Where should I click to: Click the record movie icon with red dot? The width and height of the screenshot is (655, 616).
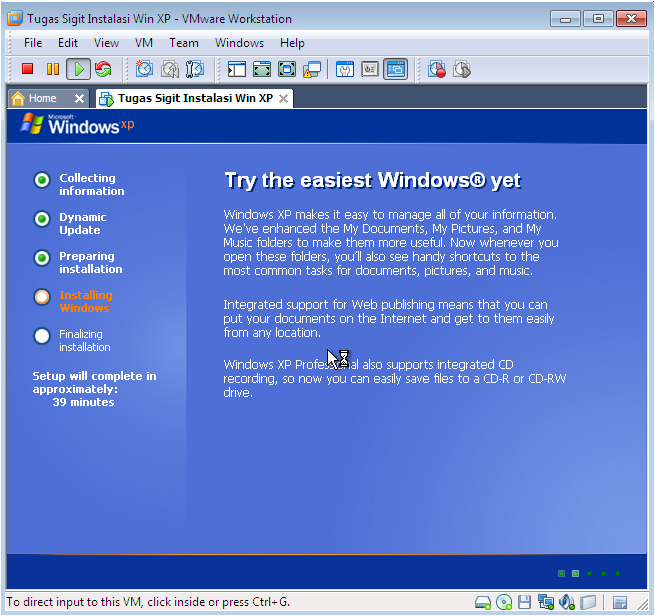(437, 69)
